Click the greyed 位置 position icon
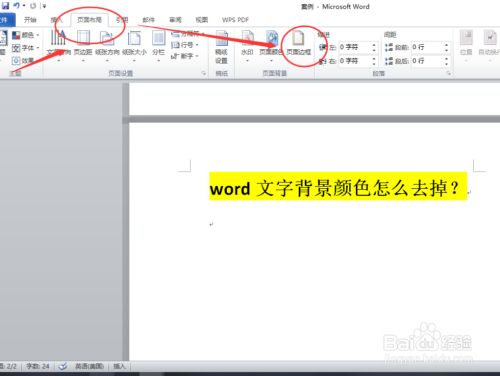Viewport: 500px width, 376px height. click(466, 37)
